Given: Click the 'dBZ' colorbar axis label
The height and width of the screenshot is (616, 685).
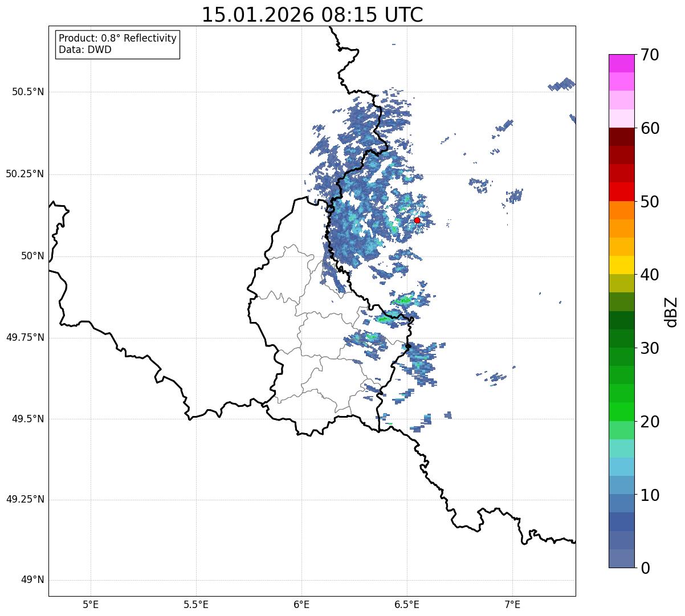Looking at the screenshot, I should coord(671,311).
